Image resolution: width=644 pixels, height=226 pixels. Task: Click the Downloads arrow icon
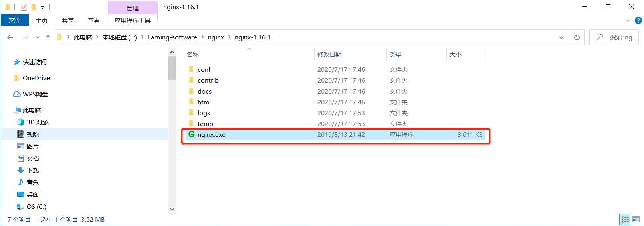tap(21, 170)
